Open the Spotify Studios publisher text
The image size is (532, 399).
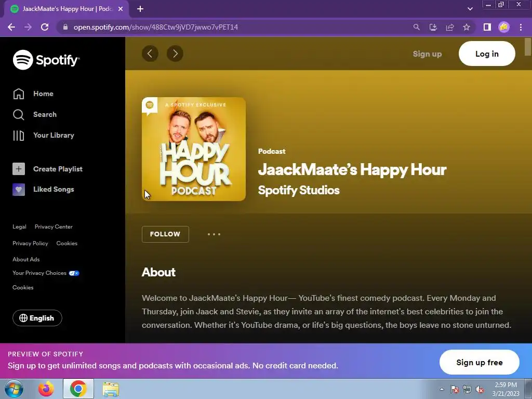click(x=299, y=190)
